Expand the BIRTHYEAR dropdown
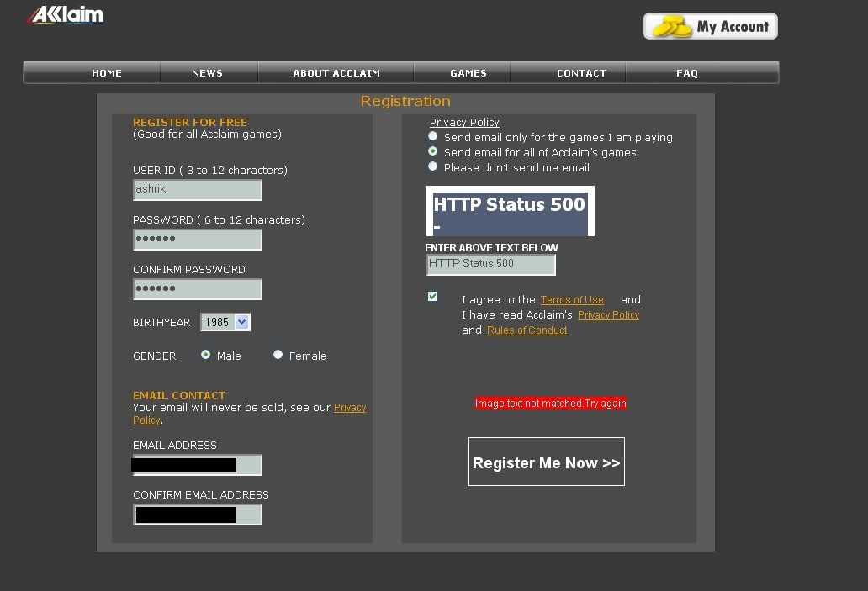Image resolution: width=868 pixels, height=591 pixels. (225, 322)
